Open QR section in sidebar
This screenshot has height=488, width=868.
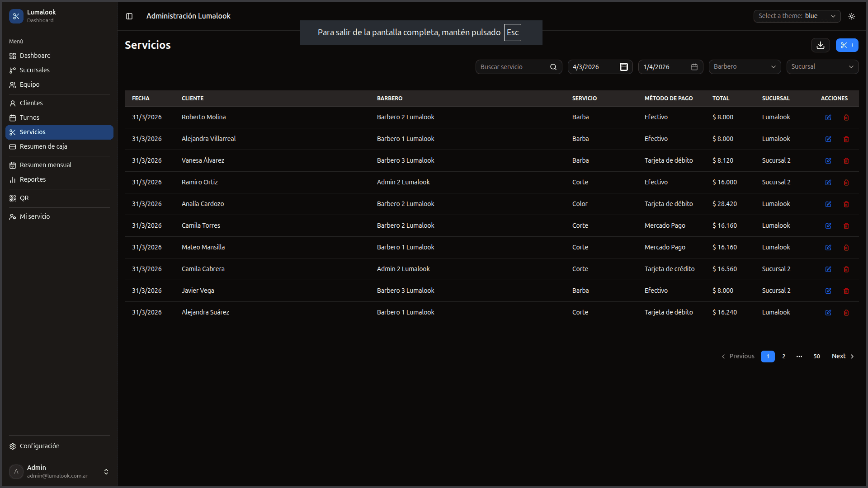pyautogui.click(x=59, y=198)
